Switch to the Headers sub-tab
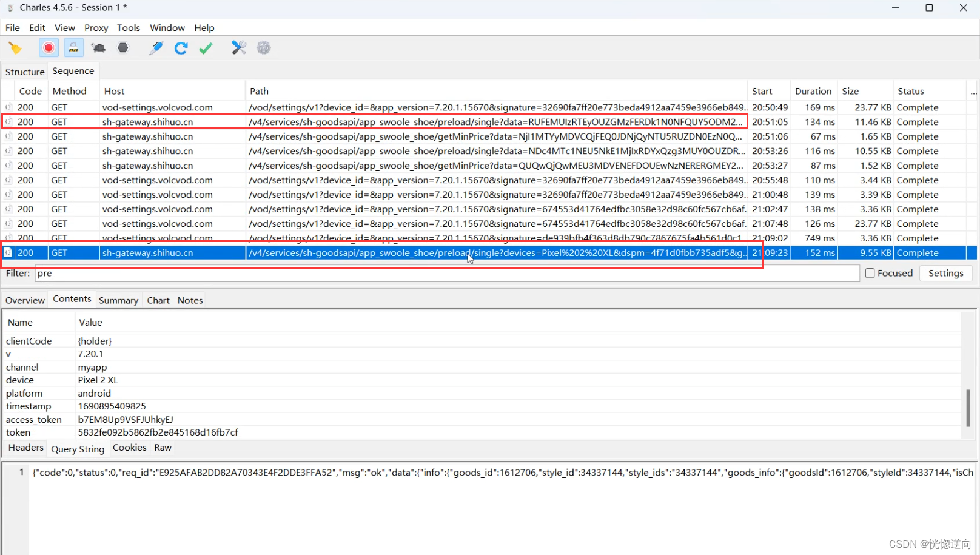The width and height of the screenshot is (980, 555). coord(26,448)
